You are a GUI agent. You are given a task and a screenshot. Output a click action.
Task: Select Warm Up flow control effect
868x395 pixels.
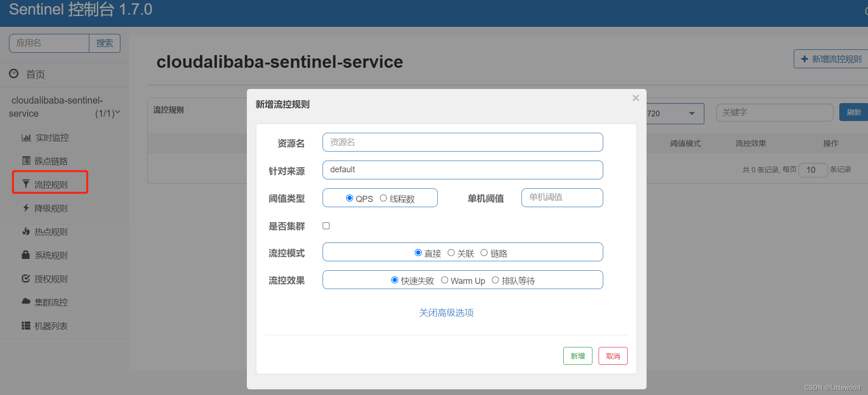444,280
